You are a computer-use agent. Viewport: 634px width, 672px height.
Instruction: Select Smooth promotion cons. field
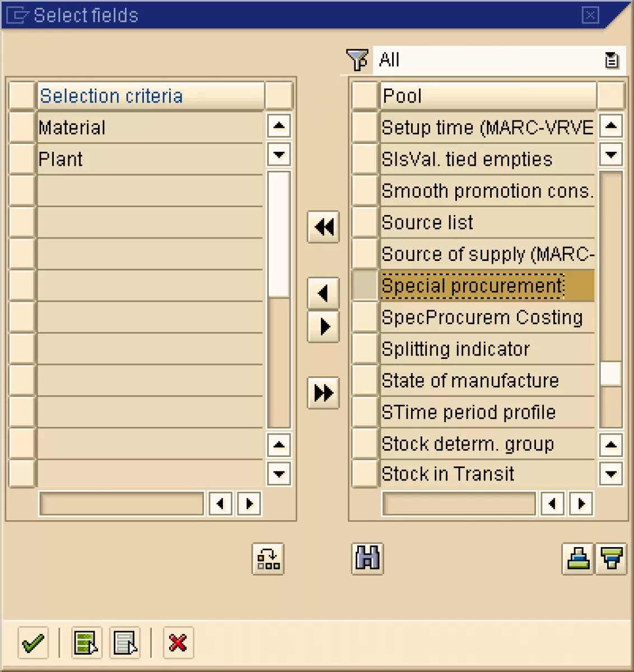(x=487, y=191)
